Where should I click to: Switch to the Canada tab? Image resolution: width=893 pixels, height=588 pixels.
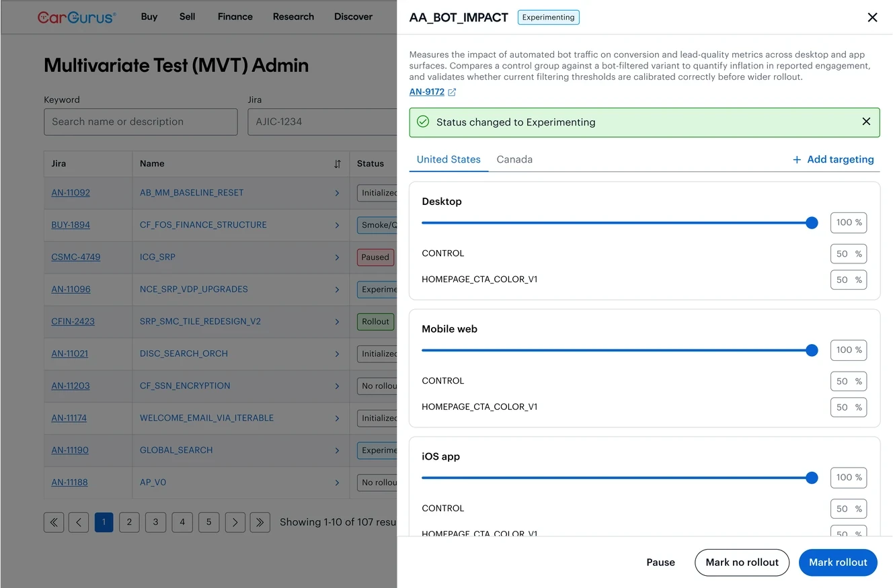[x=514, y=159]
